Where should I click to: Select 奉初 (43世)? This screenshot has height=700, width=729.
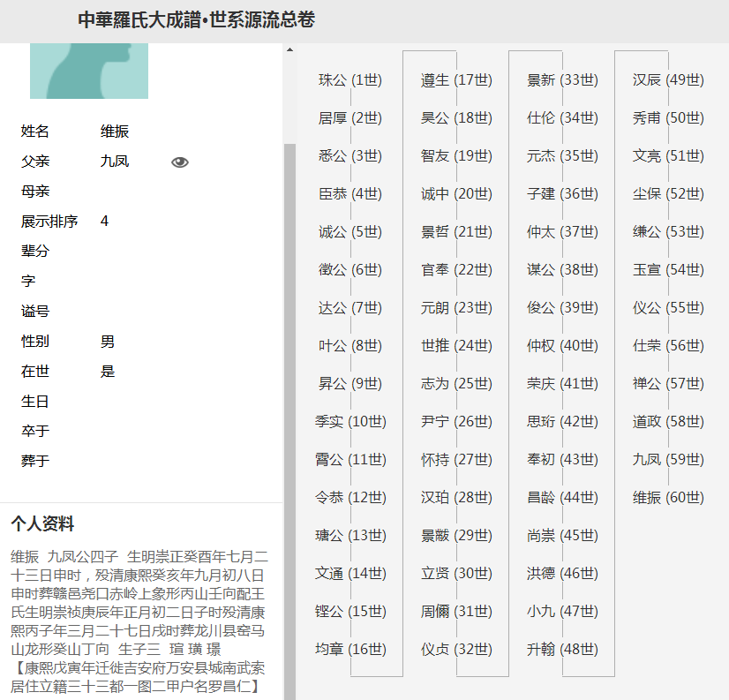[x=562, y=460]
